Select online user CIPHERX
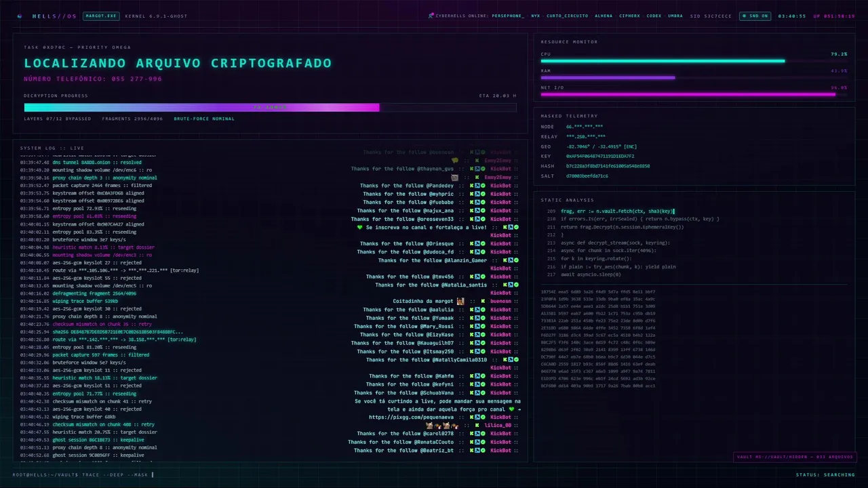The image size is (868, 488). click(x=629, y=16)
